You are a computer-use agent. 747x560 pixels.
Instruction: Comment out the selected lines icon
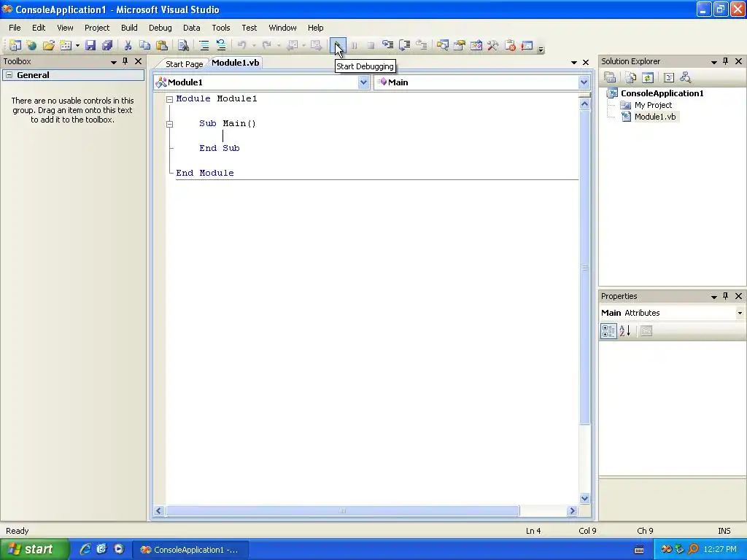[x=204, y=45]
